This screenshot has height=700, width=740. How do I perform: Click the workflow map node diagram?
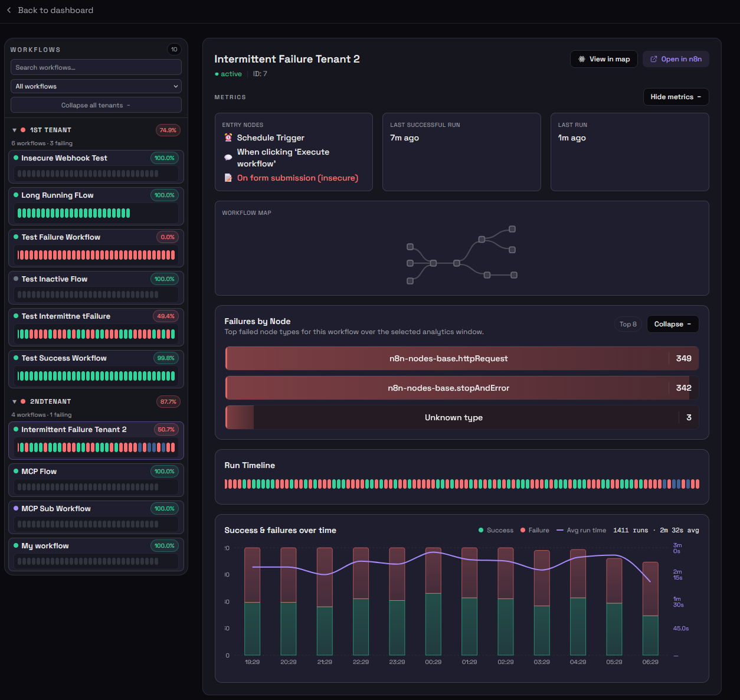point(462,255)
